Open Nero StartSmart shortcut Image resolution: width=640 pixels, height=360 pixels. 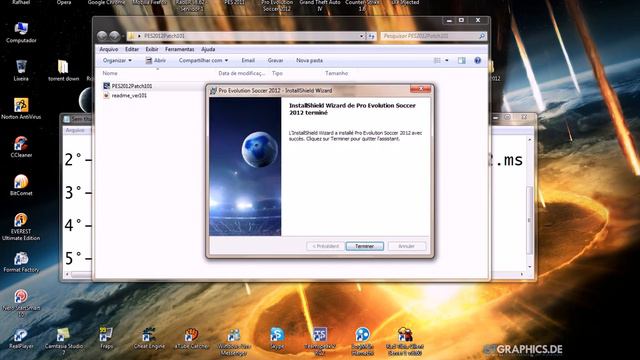(21, 303)
